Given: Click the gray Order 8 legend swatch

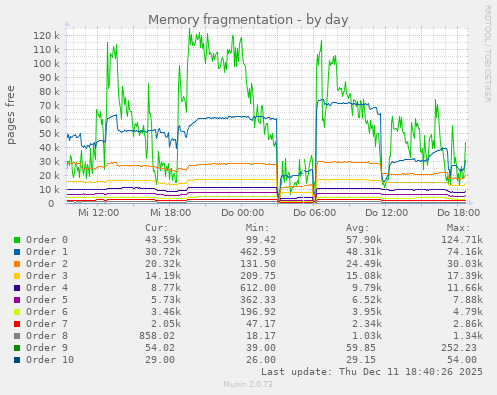Looking at the screenshot, I should [17, 336].
